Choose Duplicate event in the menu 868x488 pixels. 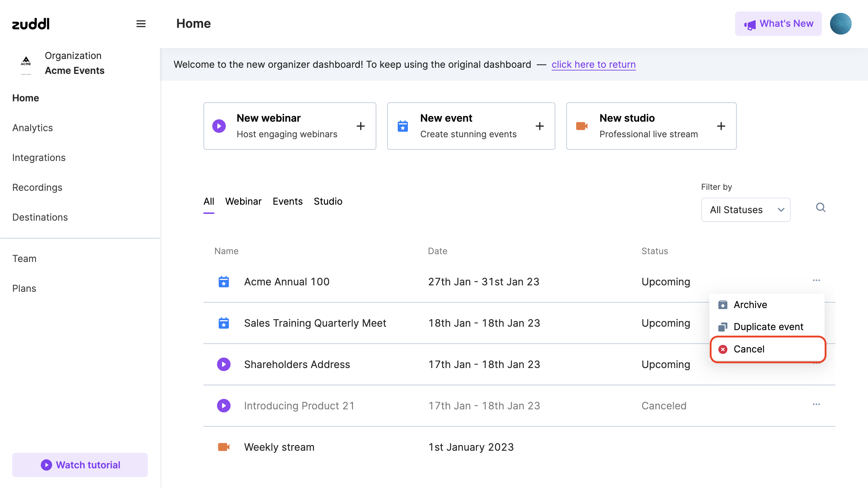(768, 327)
